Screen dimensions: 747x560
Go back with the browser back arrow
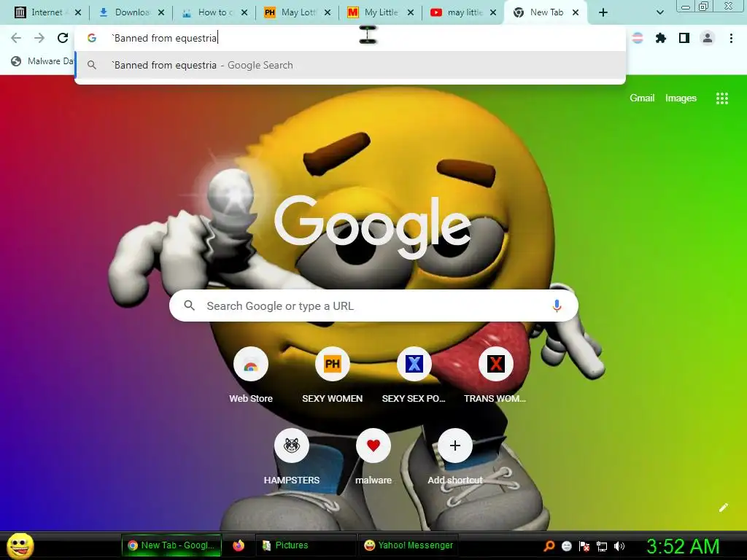[x=16, y=38]
